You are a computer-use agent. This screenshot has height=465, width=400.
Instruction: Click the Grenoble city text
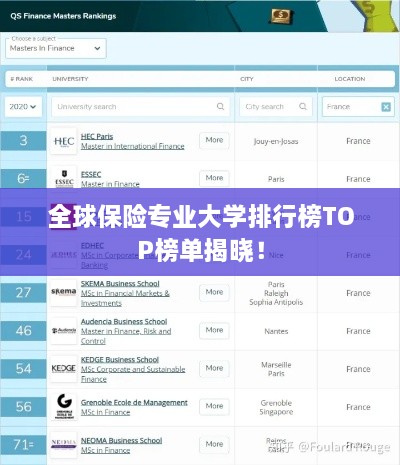click(276, 403)
